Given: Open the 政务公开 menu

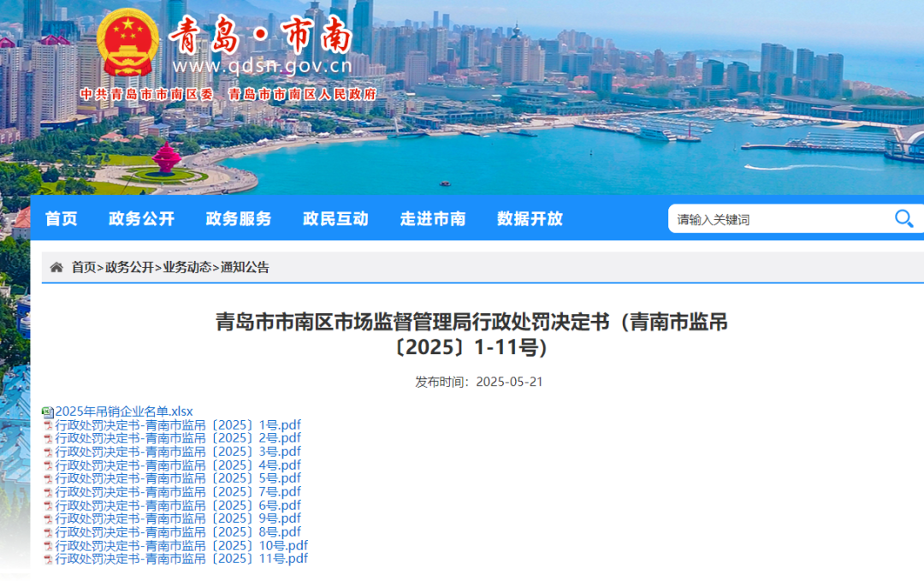Looking at the screenshot, I should (140, 219).
